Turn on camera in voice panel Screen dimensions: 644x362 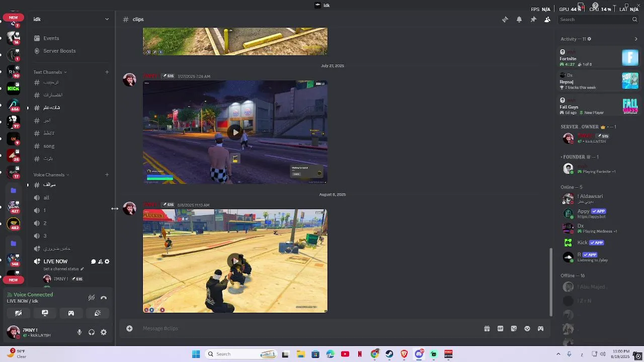pyautogui.click(x=19, y=313)
